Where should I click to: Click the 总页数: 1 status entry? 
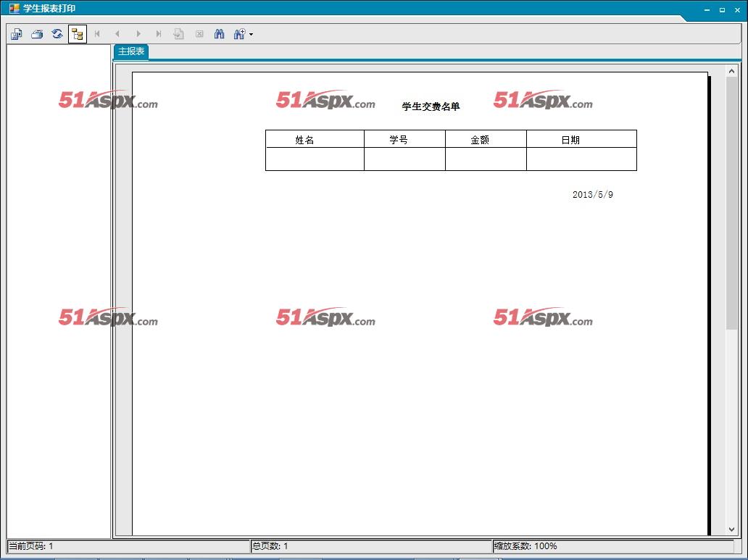(371, 546)
